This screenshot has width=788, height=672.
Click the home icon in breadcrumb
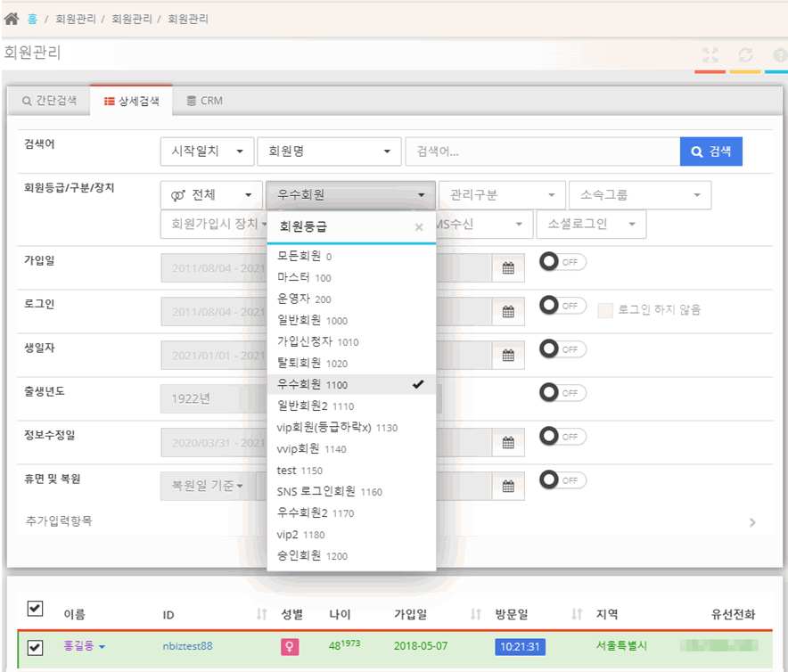[x=11, y=19]
